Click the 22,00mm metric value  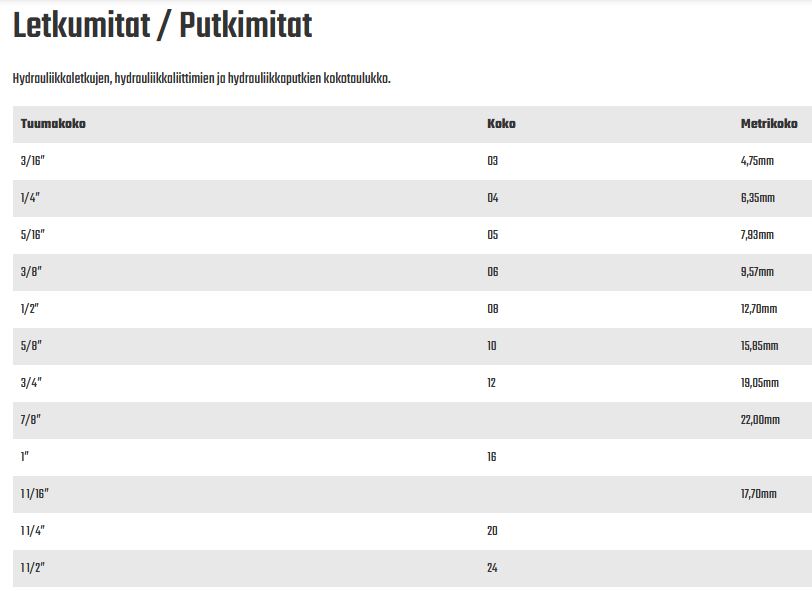tap(760, 420)
